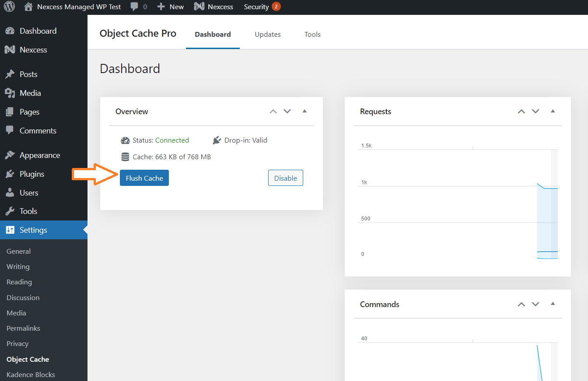Click the Users person icon
This screenshot has width=588, height=381.
10,192
